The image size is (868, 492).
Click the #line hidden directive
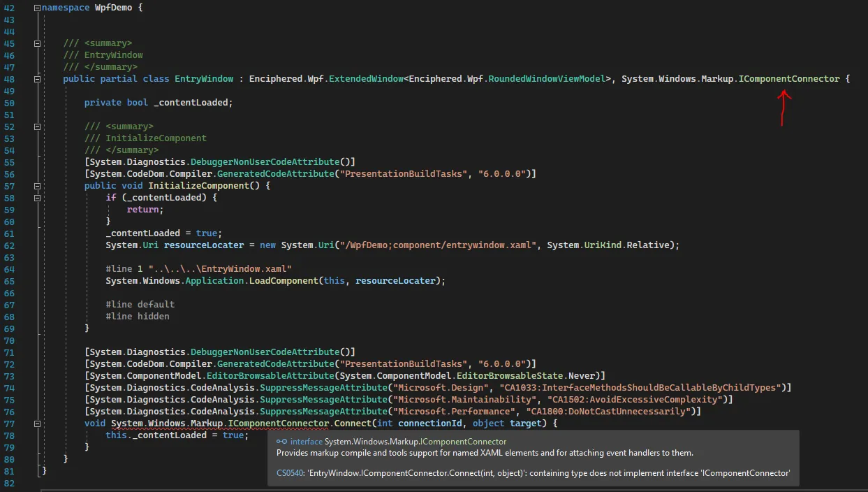coord(138,317)
